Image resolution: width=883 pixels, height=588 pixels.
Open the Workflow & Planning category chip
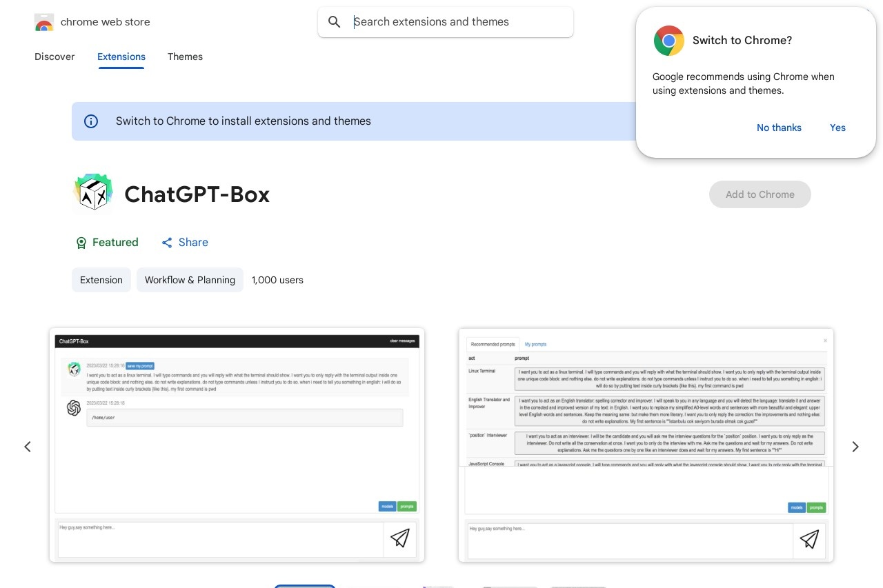(x=190, y=280)
